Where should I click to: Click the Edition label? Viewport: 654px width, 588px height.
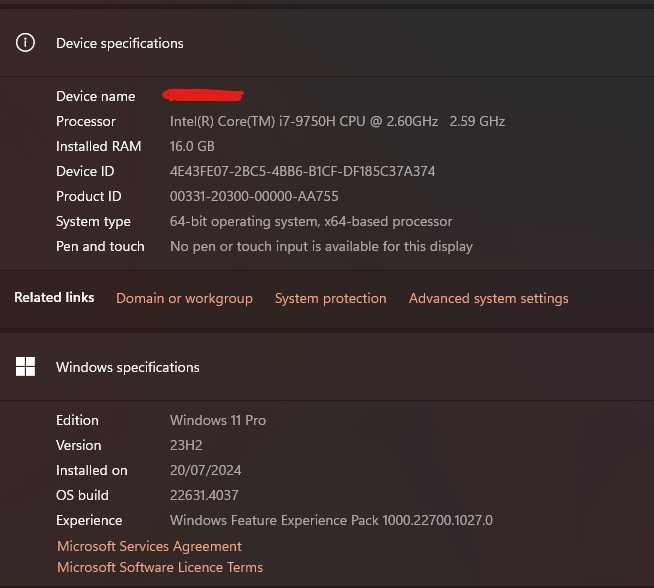click(77, 420)
